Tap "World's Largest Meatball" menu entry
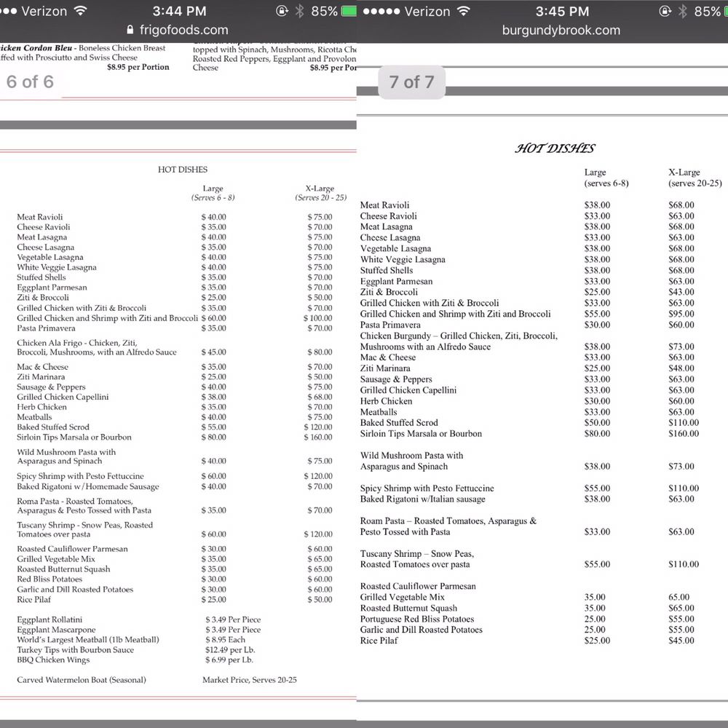Viewport: 728px width, 728px height. (x=88, y=640)
